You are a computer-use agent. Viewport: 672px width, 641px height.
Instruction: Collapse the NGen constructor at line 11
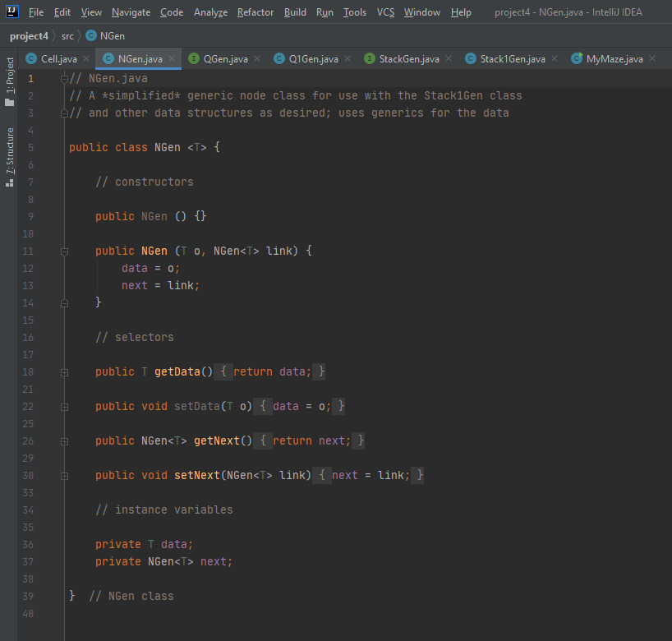pyautogui.click(x=64, y=251)
